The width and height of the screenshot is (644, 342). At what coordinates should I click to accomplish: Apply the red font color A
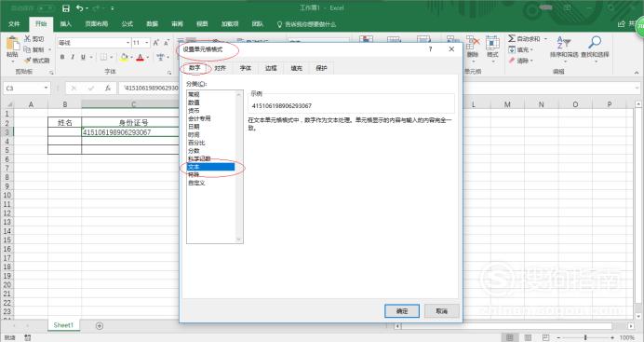pos(141,57)
